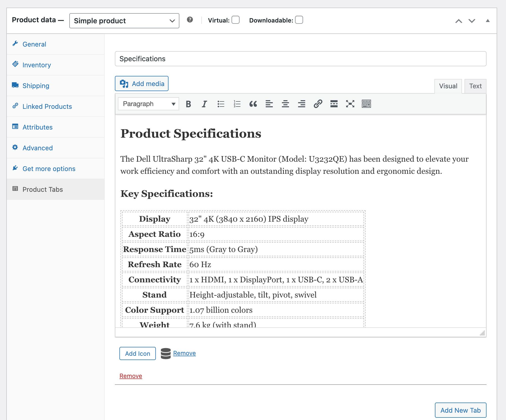The image size is (506, 420).
Task: Open the Simple product type dropdown
Action: pyautogui.click(x=124, y=20)
